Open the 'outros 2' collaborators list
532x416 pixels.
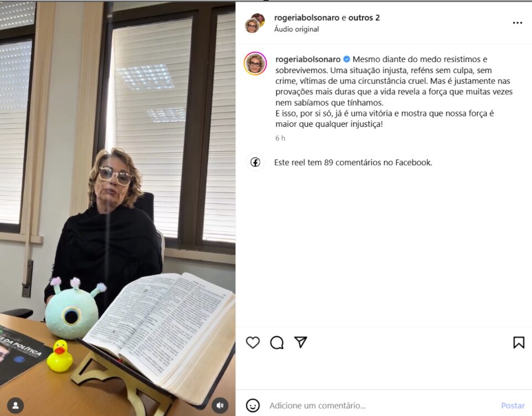[364, 18]
